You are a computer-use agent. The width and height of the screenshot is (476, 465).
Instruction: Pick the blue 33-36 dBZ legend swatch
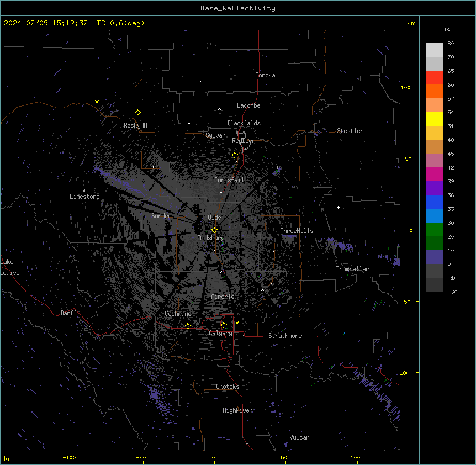point(434,202)
